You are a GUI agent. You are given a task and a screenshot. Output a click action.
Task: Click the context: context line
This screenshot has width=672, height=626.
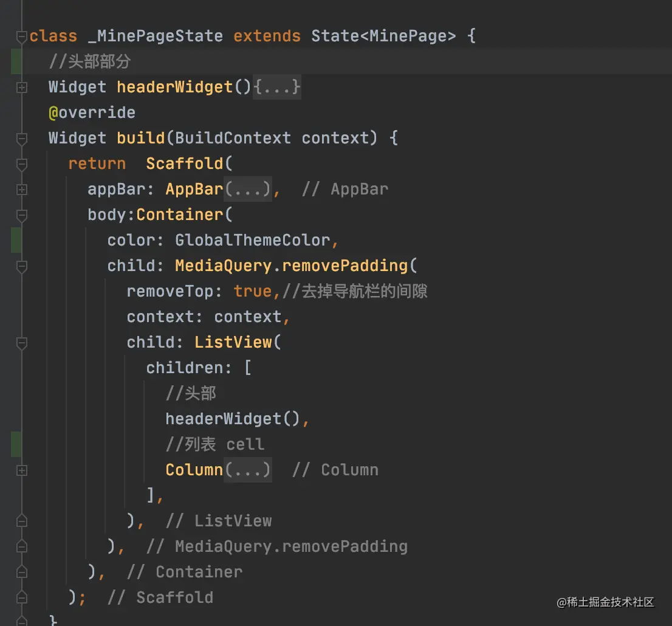(x=208, y=317)
